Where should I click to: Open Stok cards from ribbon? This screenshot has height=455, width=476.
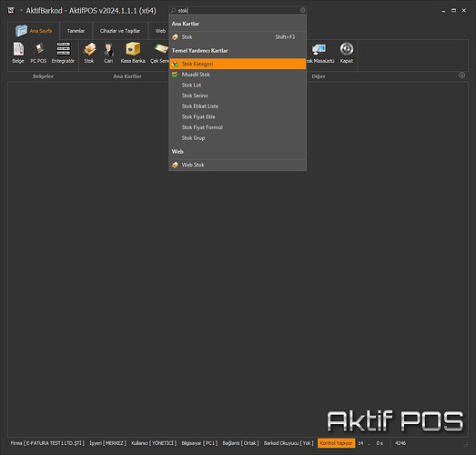[89, 53]
